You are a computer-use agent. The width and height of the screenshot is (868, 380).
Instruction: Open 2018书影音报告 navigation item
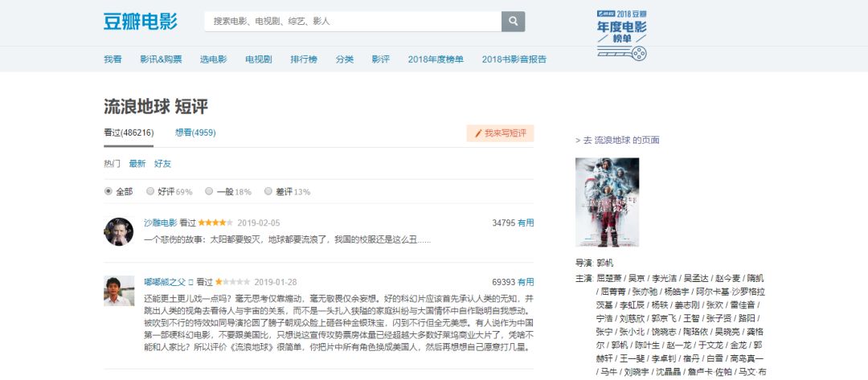514,59
